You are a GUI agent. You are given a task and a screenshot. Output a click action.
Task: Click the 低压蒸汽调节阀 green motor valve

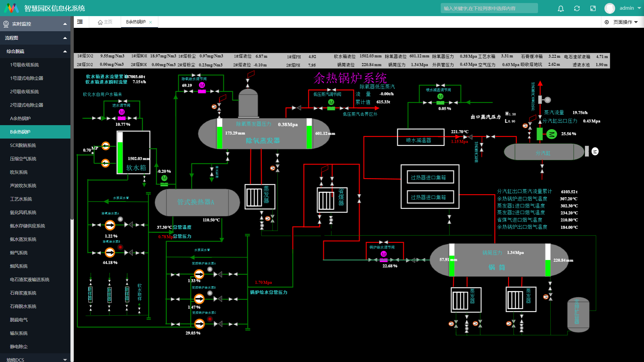click(331, 103)
